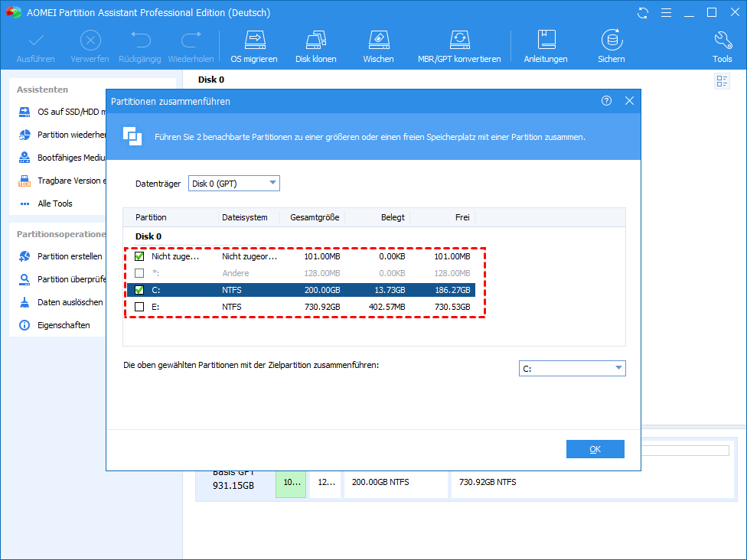Click the 13.73GB used value for C:
The width and height of the screenshot is (747, 560).
pos(390,290)
